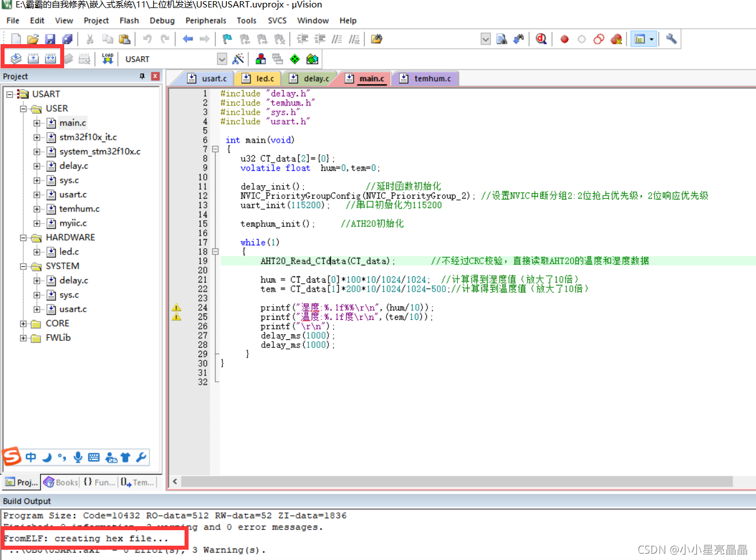The image size is (756, 560).
Task: Paste from clipboard toolbar icon
Action: pos(124,39)
